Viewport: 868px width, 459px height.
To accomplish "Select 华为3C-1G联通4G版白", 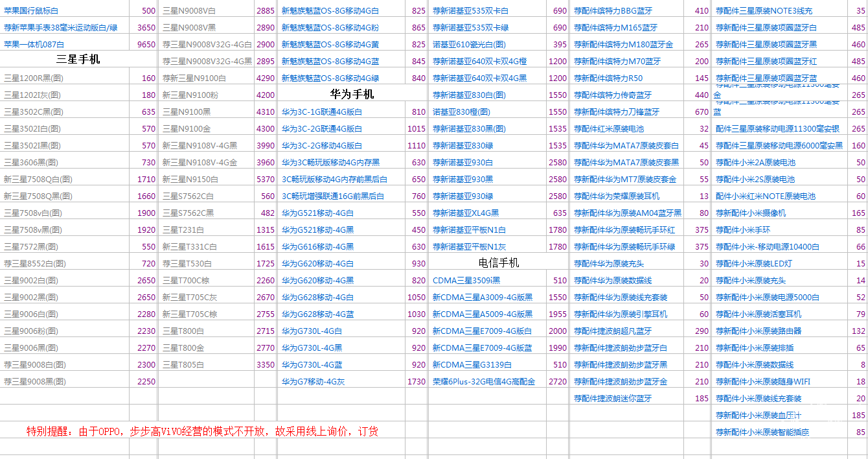I will 322,112.
